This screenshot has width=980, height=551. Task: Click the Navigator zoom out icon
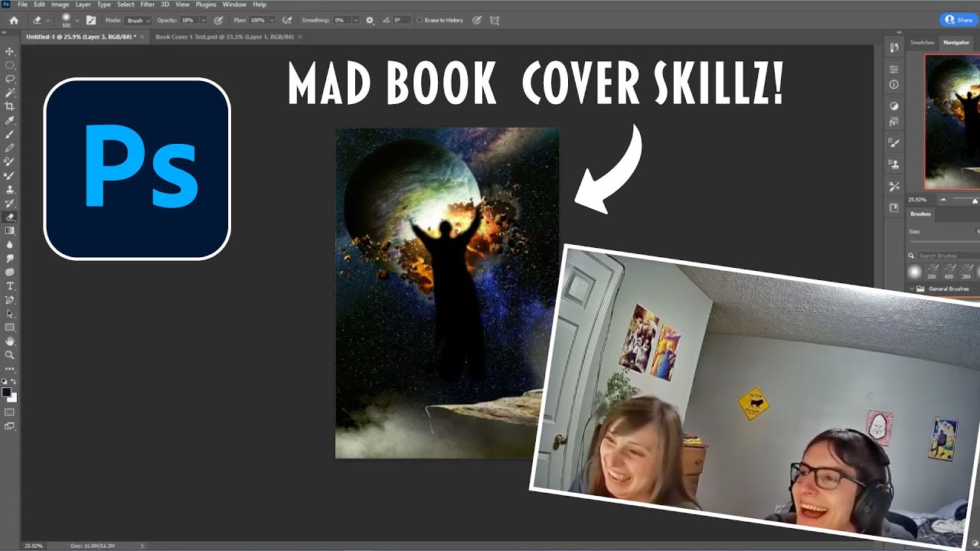click(943, 200)
